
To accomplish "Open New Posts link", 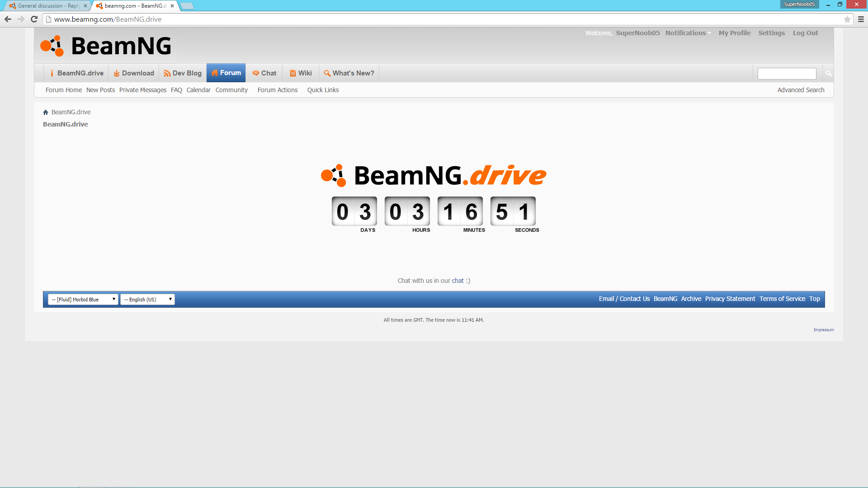I will [x=100, y=90].
